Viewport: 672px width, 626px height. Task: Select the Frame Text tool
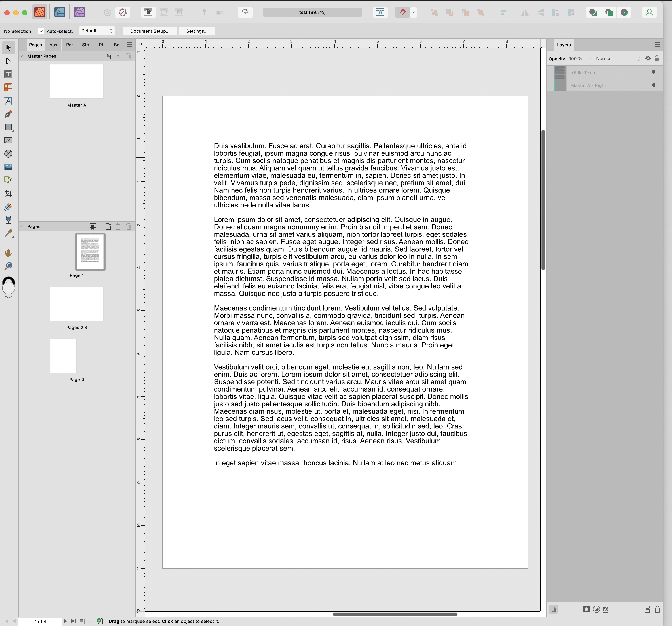(x=8, y=74)
